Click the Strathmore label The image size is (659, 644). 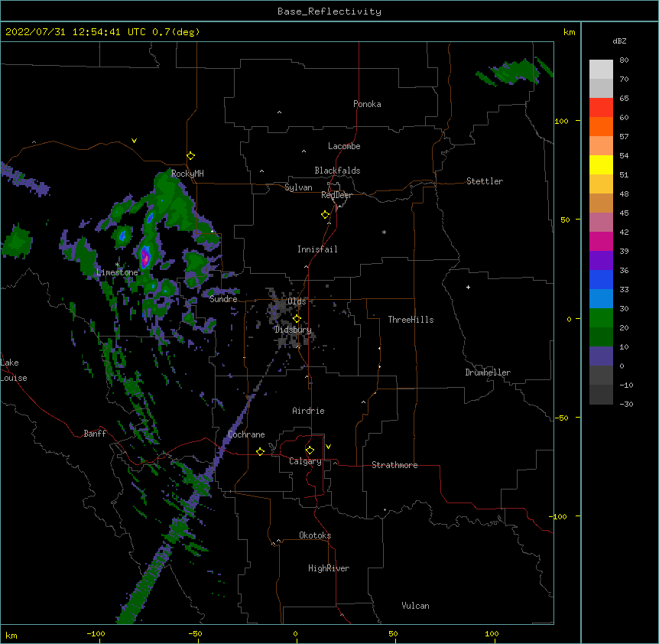(x=394, y=465)
